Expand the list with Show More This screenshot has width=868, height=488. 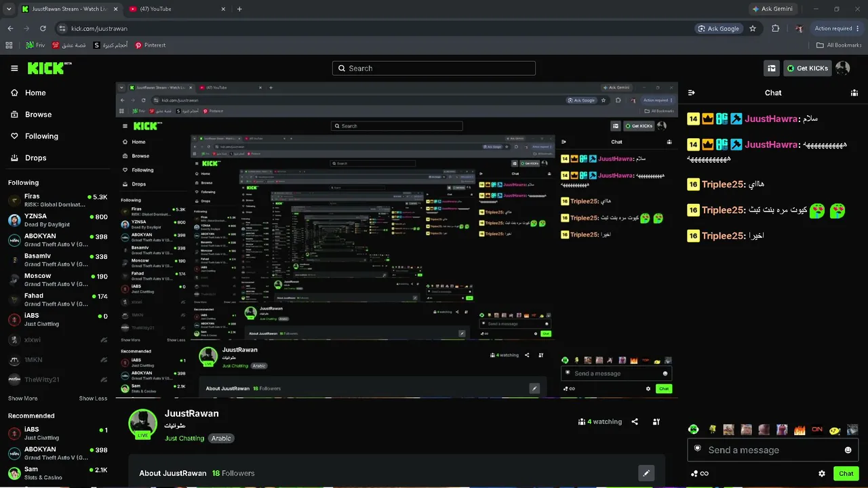point(22,399)
